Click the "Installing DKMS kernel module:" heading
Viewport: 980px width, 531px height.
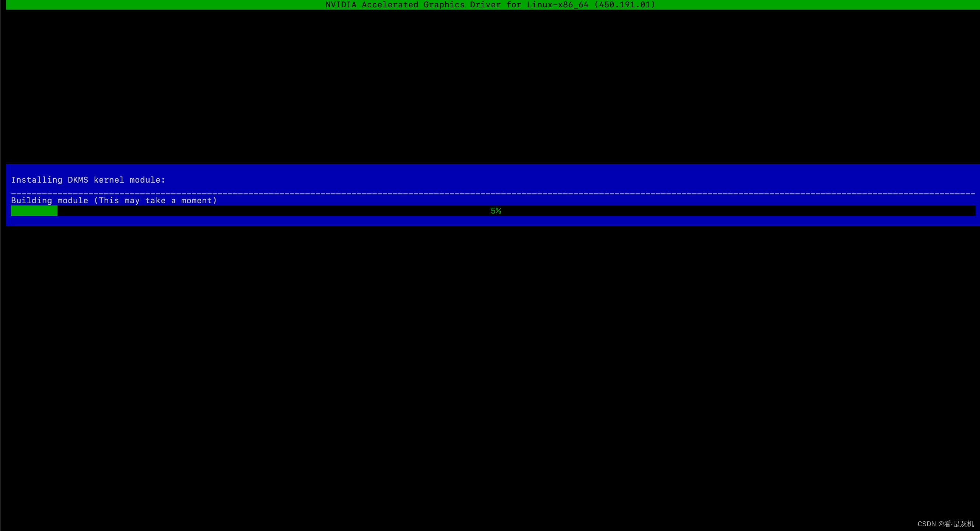(88, 180)
